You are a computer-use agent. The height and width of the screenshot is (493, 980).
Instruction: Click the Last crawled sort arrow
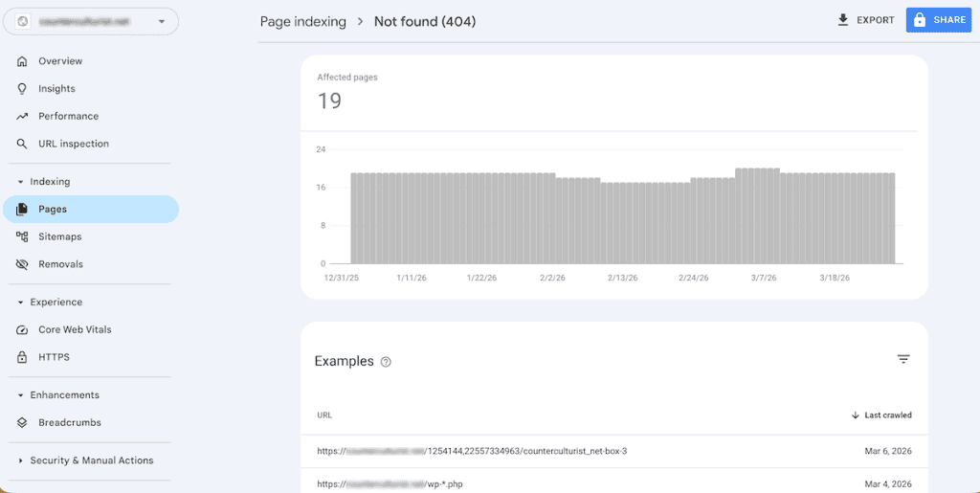[x=855, y=415]
